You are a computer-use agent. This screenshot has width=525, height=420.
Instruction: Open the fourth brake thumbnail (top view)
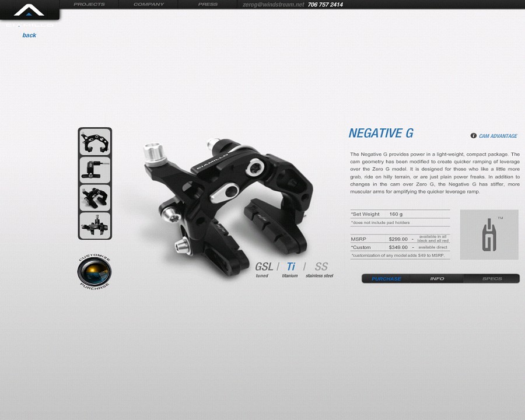94,225
